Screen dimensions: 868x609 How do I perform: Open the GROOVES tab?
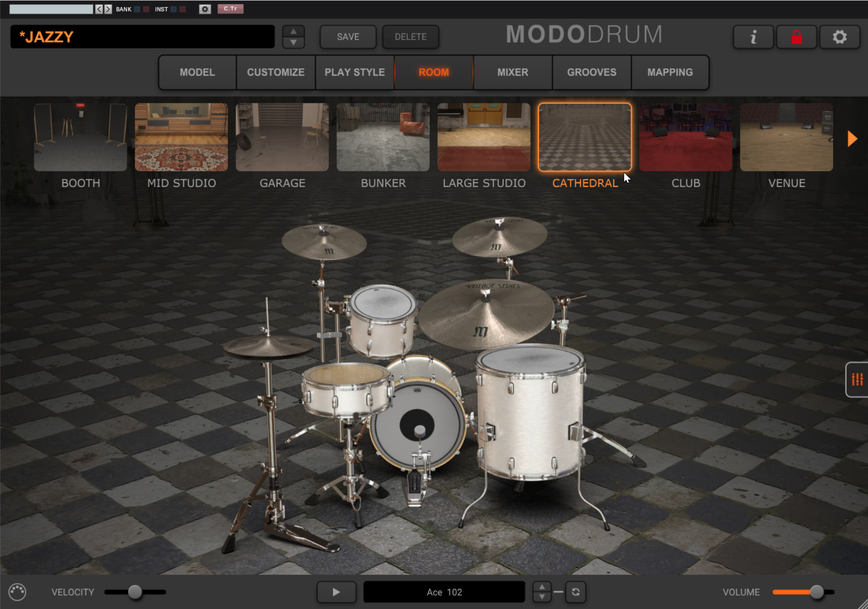pos(592,73)
